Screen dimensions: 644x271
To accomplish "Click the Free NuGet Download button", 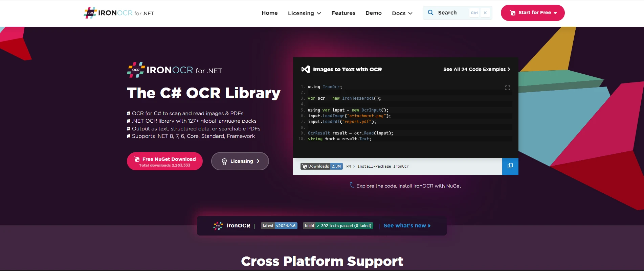I will tap(165, 161).
